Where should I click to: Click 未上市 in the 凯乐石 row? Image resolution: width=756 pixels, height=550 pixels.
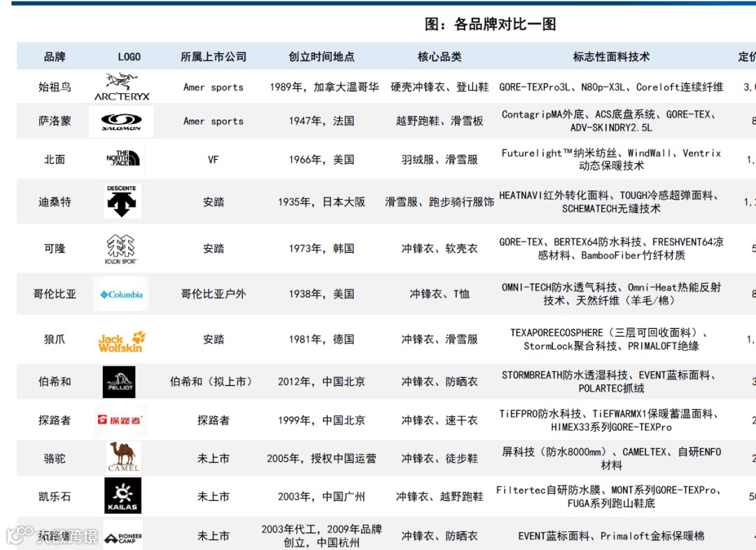213,497
